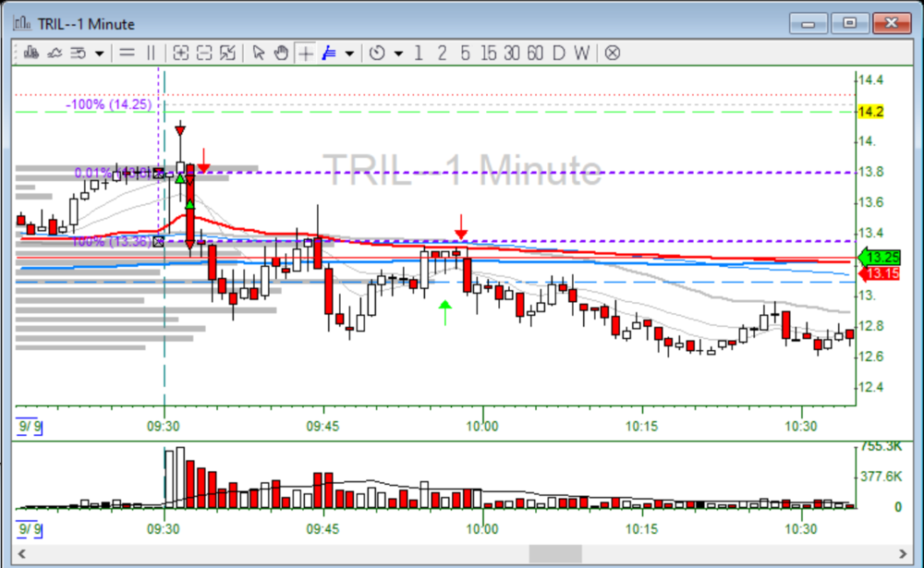Click the yellow 14.2 price label
924x568 pixels.
pos(870,112)
